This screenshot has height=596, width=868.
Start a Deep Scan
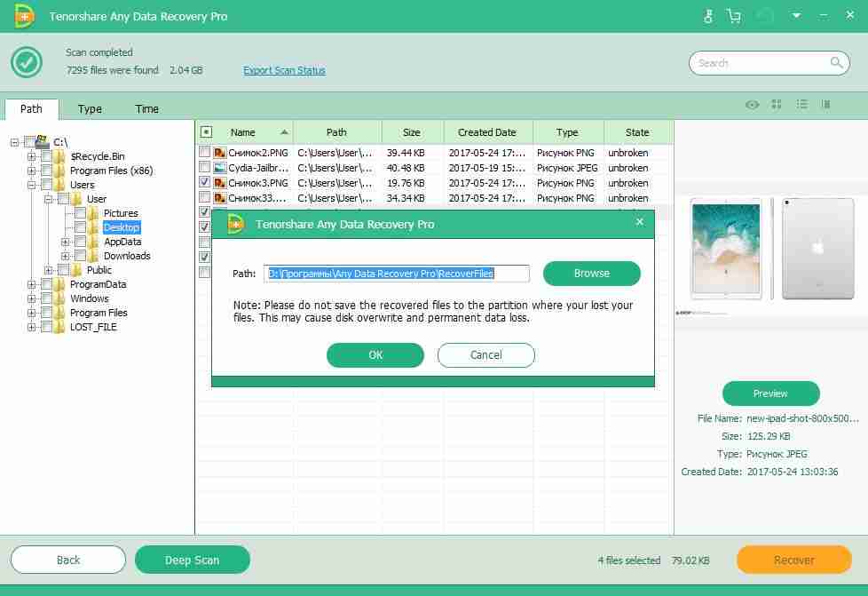(192, 560)
